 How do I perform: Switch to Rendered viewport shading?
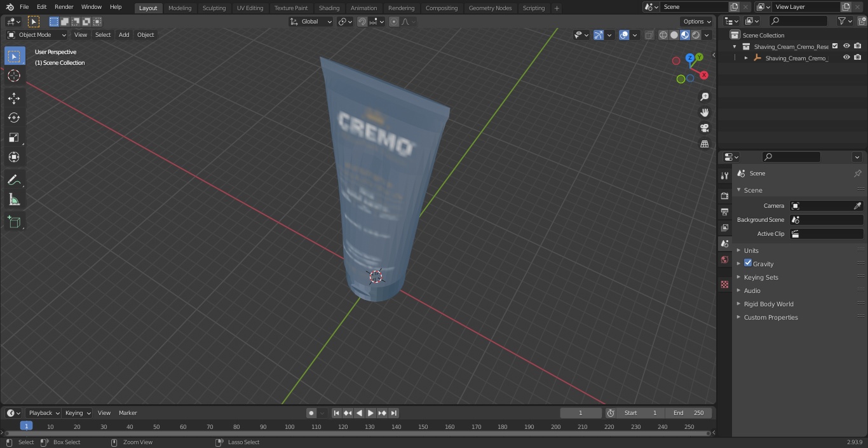point(696,35)
